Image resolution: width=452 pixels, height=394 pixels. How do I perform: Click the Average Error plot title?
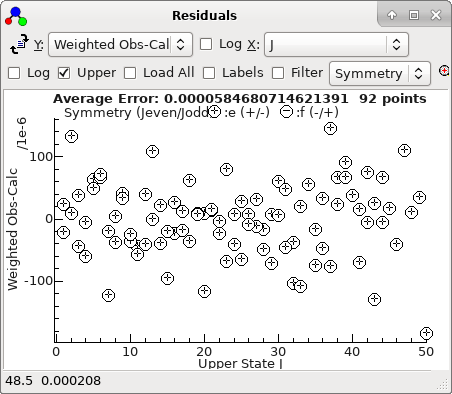point(240,99)
